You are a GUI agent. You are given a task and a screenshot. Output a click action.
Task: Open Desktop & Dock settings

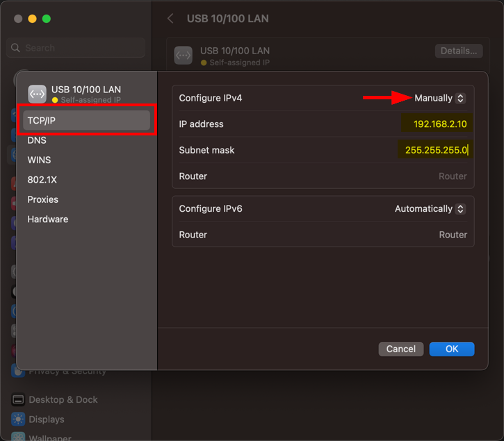tap(63, 399)
